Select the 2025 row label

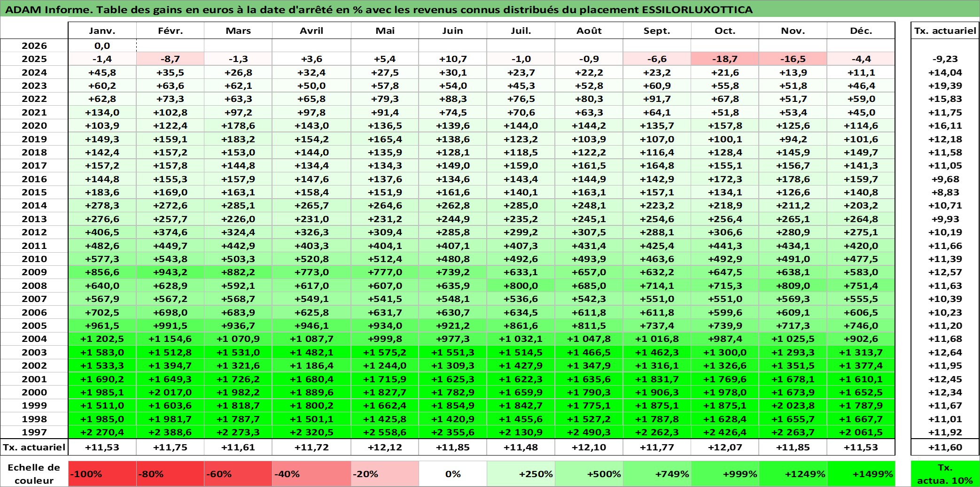[x=34, y=59]
